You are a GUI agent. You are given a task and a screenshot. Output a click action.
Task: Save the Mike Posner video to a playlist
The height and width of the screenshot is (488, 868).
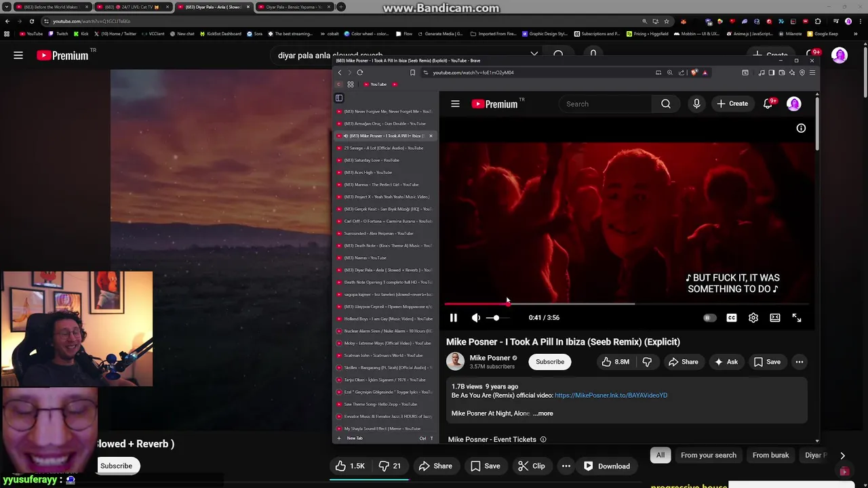[x=767, y=362]
